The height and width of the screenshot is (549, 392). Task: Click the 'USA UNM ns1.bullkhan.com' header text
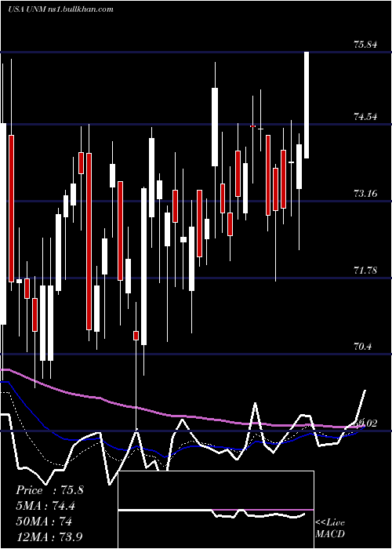[60, 9]
